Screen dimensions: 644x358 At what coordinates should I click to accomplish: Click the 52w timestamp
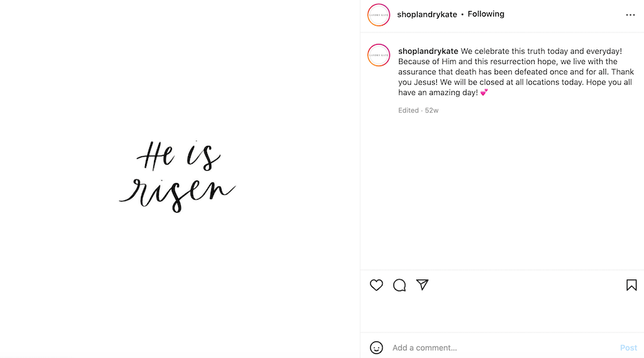coord(431,110)
